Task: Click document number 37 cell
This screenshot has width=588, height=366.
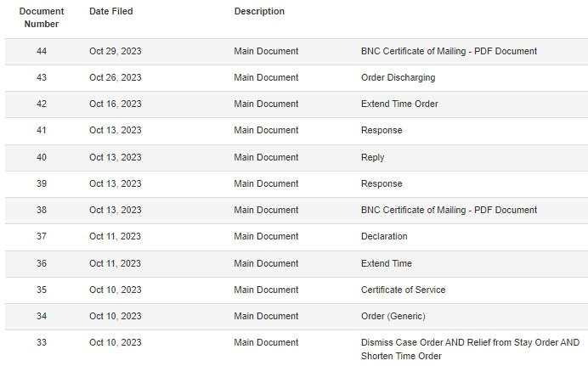Action: tap(42, 236)
